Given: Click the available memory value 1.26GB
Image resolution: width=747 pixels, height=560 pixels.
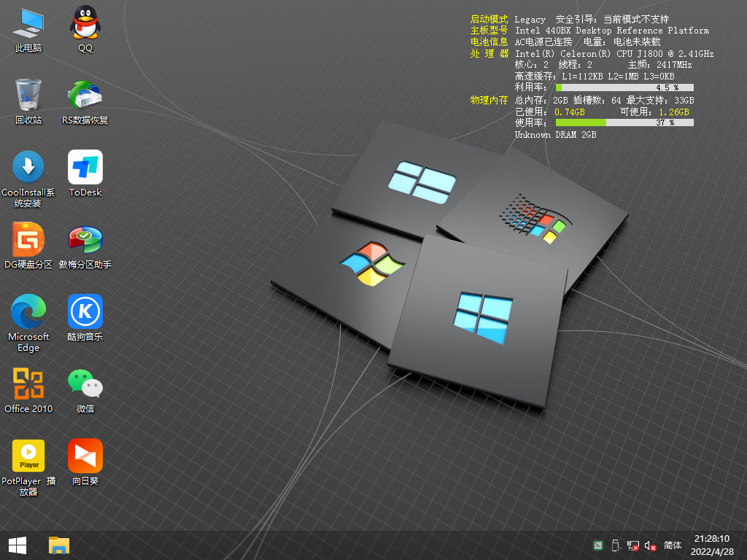Looking at the screenshot, I should 673,112.
